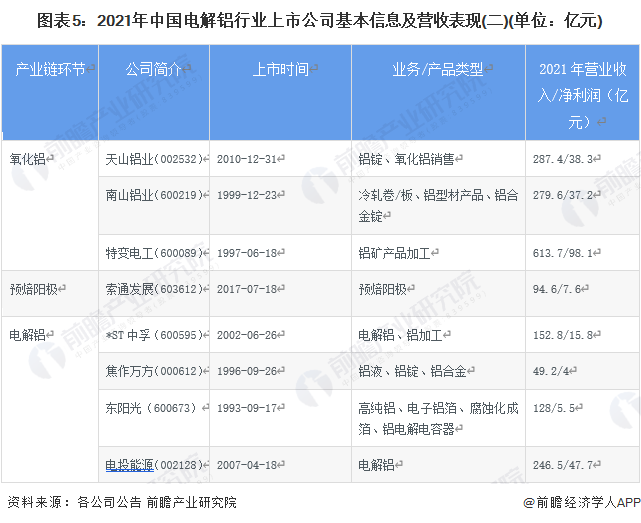Select the 高纯铝、电子铝箔 cell
Screen dimensions: 641x523
(x=438, y=418)
